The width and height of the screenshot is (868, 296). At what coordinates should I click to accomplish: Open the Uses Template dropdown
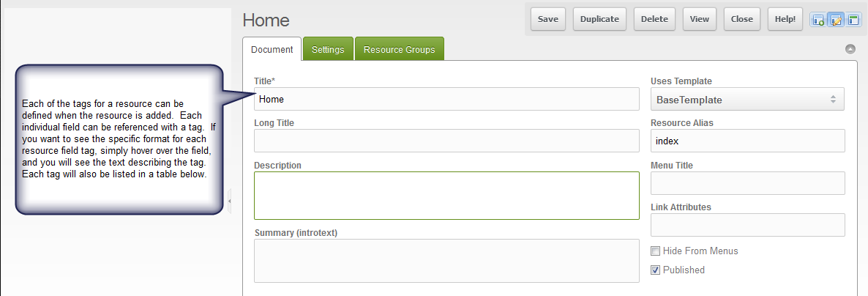click(747, 99)
